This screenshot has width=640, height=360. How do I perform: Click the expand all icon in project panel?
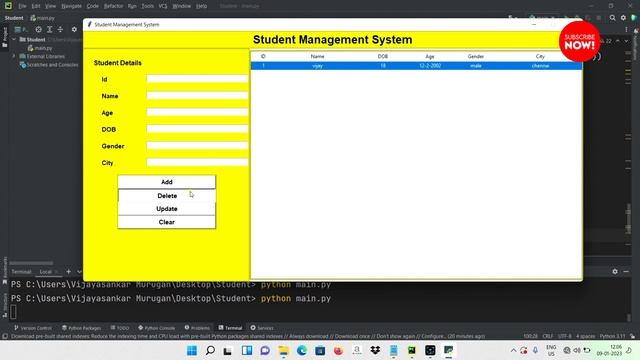click(49, 29)
